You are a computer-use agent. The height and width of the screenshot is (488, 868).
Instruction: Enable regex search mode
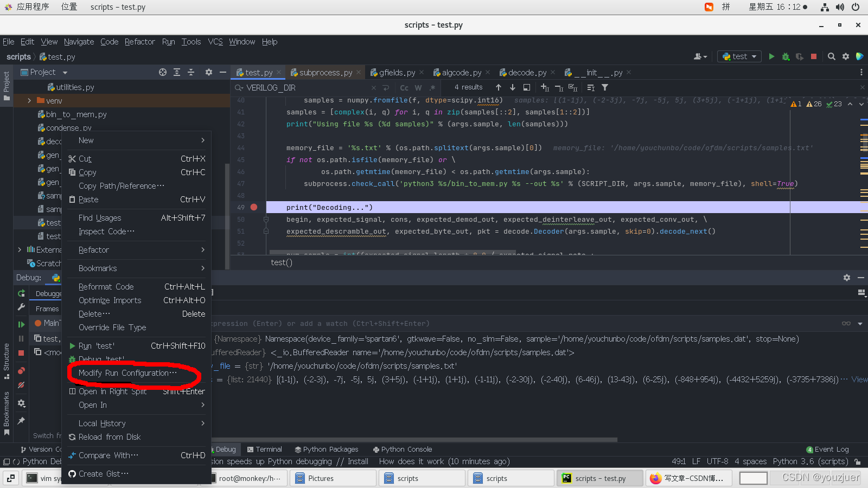click(x=432, y=87)
